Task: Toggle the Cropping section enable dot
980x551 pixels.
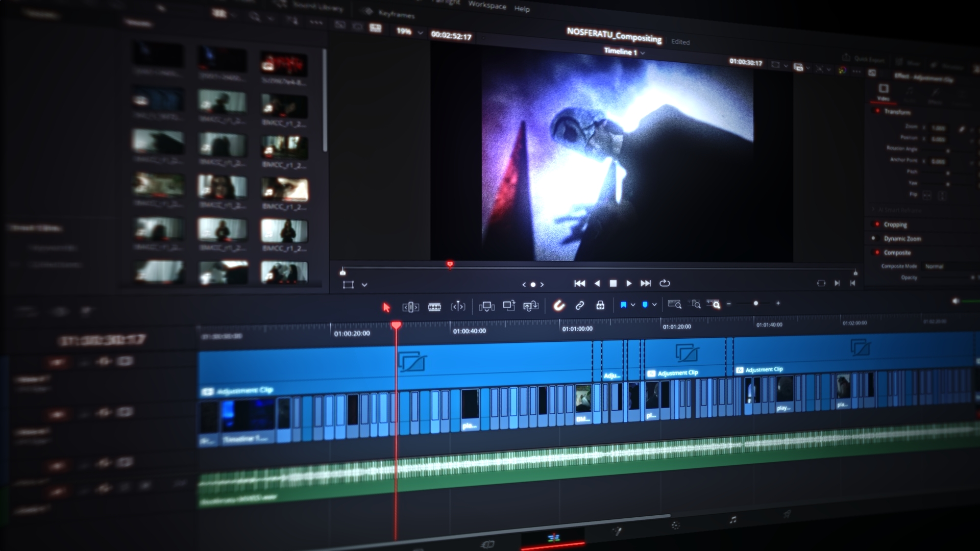Action: click(x=877, y=224)
